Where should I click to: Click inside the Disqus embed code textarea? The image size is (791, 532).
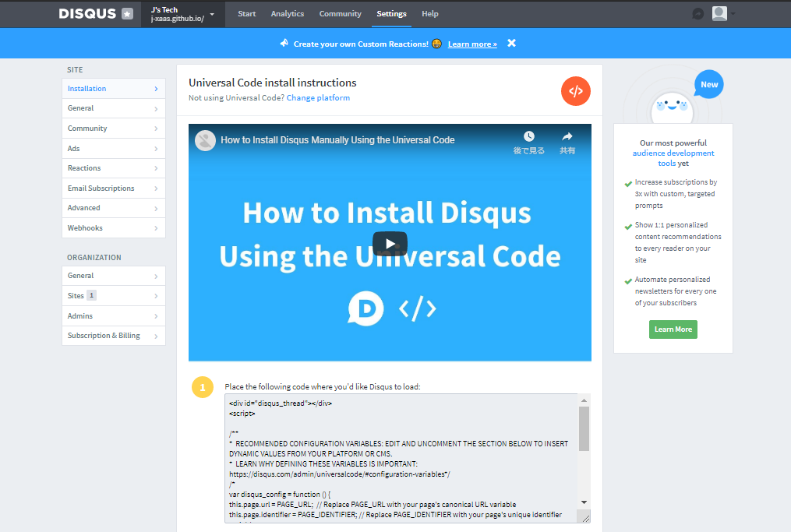click(x=401, y=458)
